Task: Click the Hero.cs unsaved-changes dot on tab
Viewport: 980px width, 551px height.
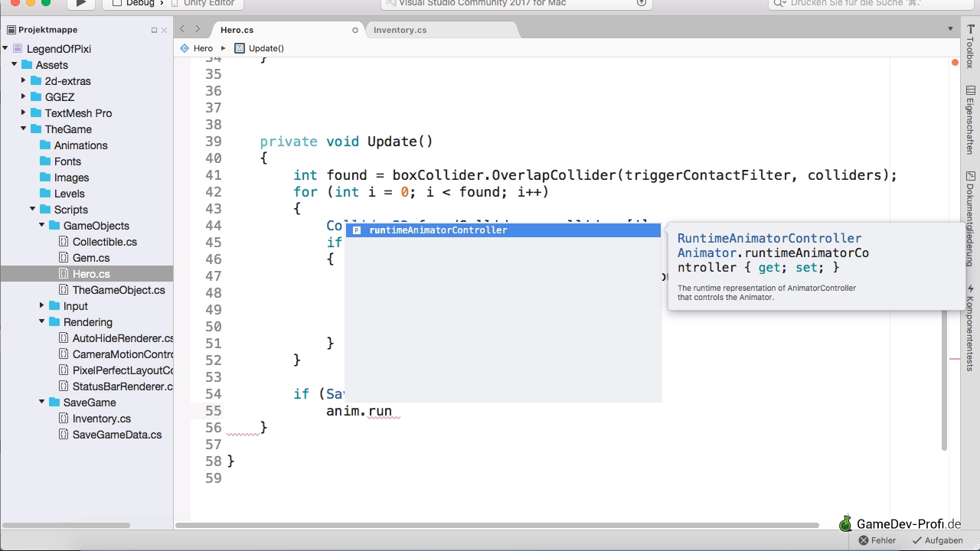Action: tap(354, 30)
